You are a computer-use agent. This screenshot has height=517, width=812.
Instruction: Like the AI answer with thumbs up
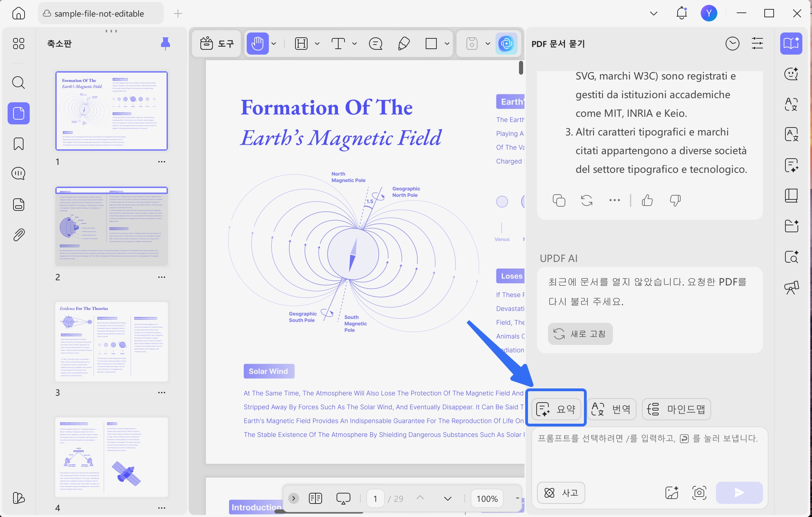coord(647,200)
